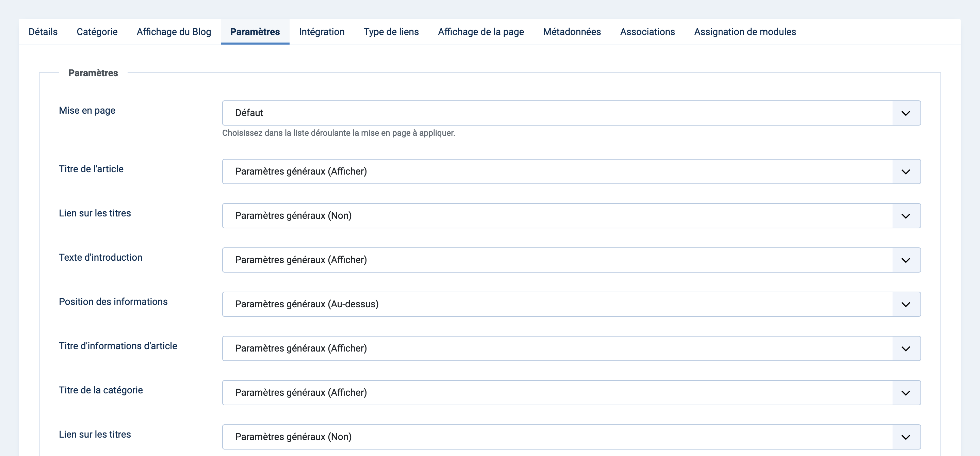Expand Texte d'introduction dropdown
Image resolution: width=980 pixels, height=456 pixels.
[x=571, y=260]
